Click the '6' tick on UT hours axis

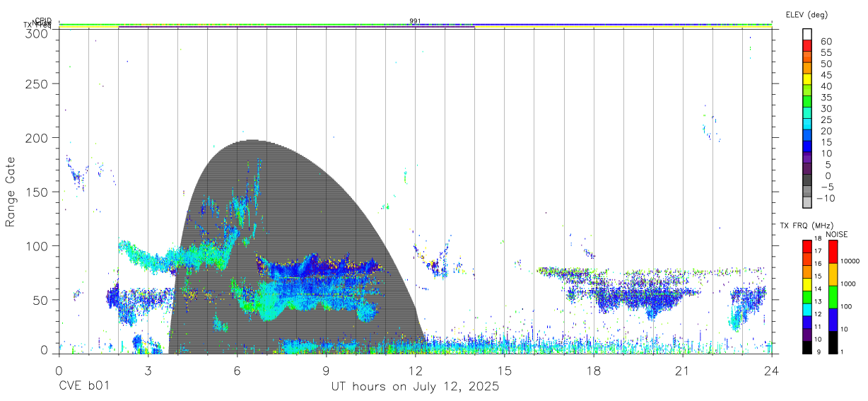click(237, 371)
